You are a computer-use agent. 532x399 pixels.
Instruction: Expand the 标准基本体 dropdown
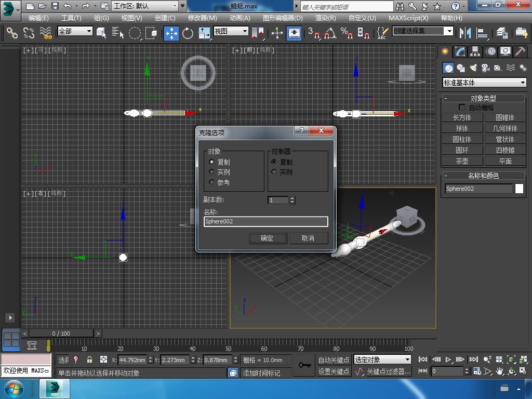(x=484, y=83)
